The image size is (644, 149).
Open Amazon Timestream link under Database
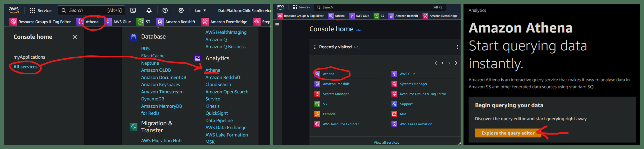pos(162,92)
